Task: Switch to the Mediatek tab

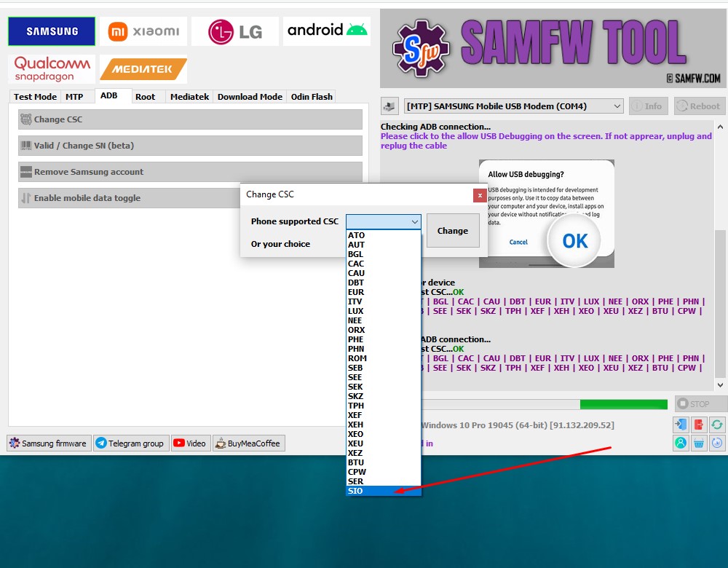Action: (x=189, y=97)
